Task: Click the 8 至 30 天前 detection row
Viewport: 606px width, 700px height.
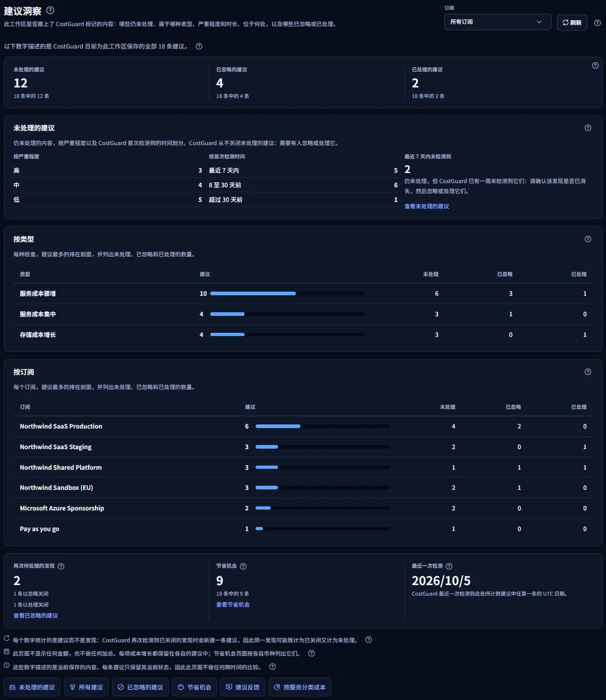Action: click(303, 185)
